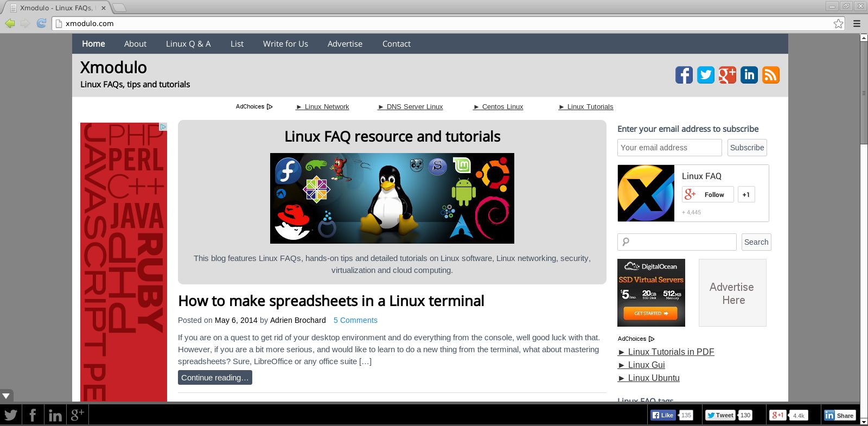Image resolution: width=868 pixels, height=426 pixels.
Task: Open LinkedIn icon in site header
Action: [749, 75]
